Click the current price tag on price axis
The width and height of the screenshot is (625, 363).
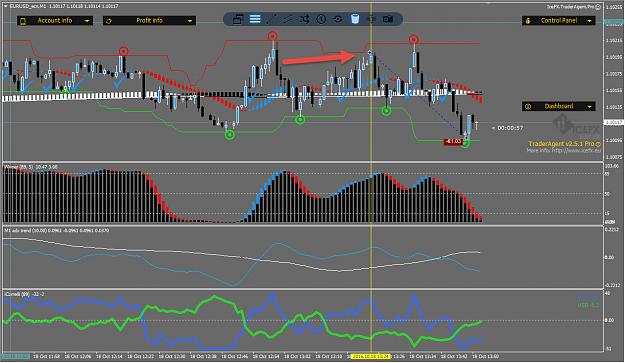point(614,122)
